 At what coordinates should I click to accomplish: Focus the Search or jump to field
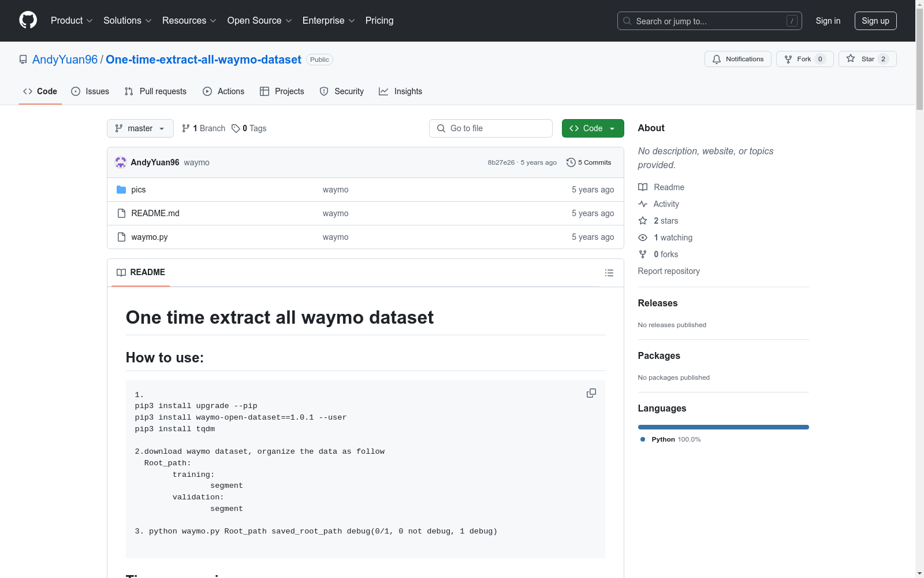(x=709, y=21)
